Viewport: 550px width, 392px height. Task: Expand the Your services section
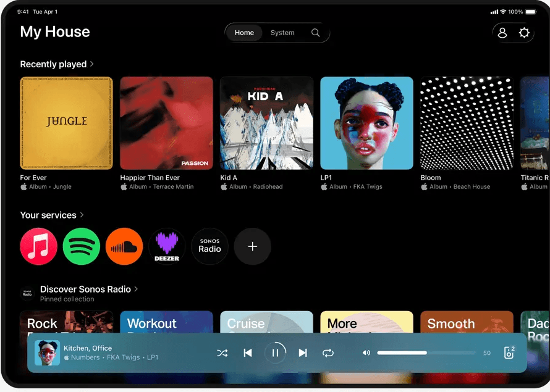tap(51, 215)
